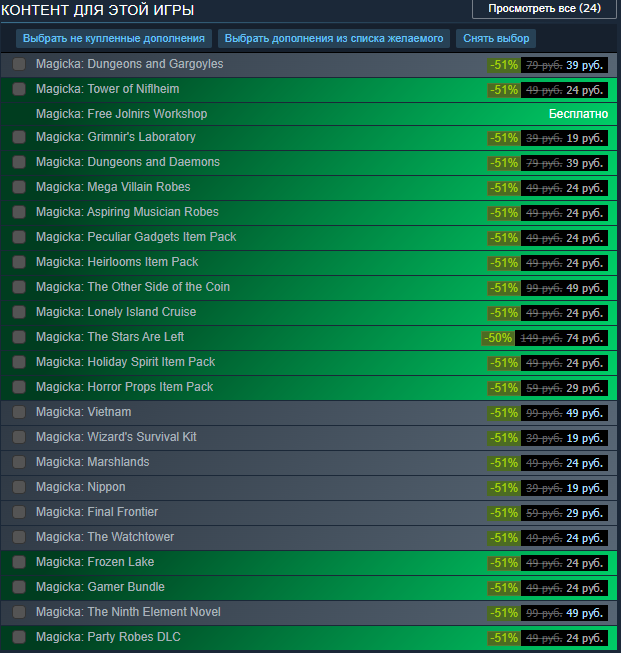
Task: Click the 'Просмотреть все (24)' button
Action: [544, 9]
